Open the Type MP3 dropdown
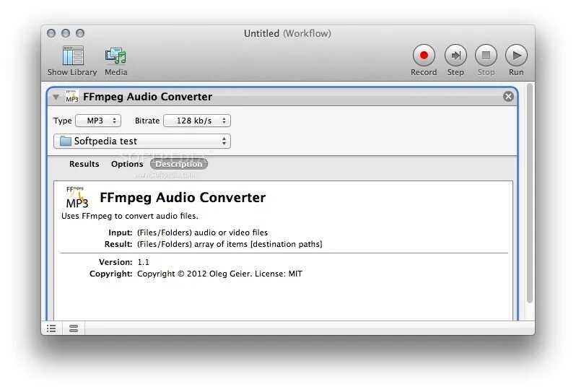This screenshot has height=392, width=576. click(x=98, y=121)
